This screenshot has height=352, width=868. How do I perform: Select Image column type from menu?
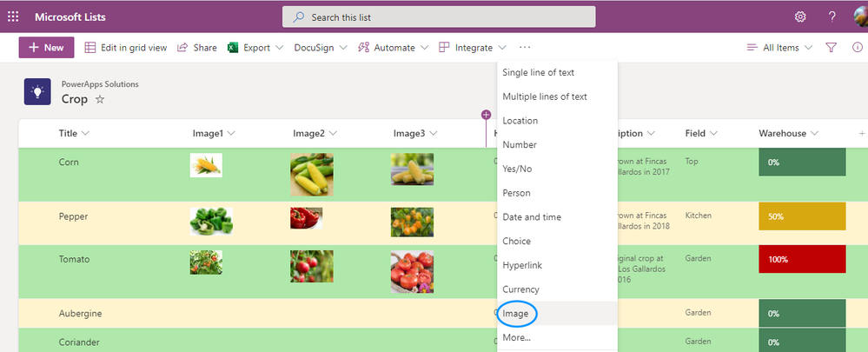click(x=516, y=313)
